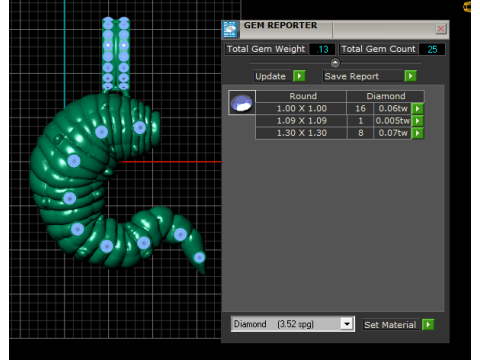Viewport: 480px width, 360px height.
Task: Select the 1.09 X 1.09 size cell
Action: [x=301, y=121]
